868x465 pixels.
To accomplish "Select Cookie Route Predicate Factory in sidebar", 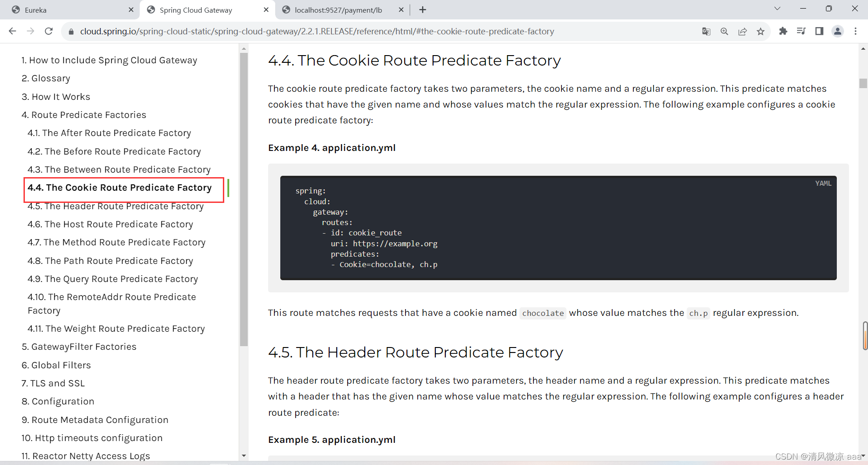I will pyautogui.click(x=119, y=188).
